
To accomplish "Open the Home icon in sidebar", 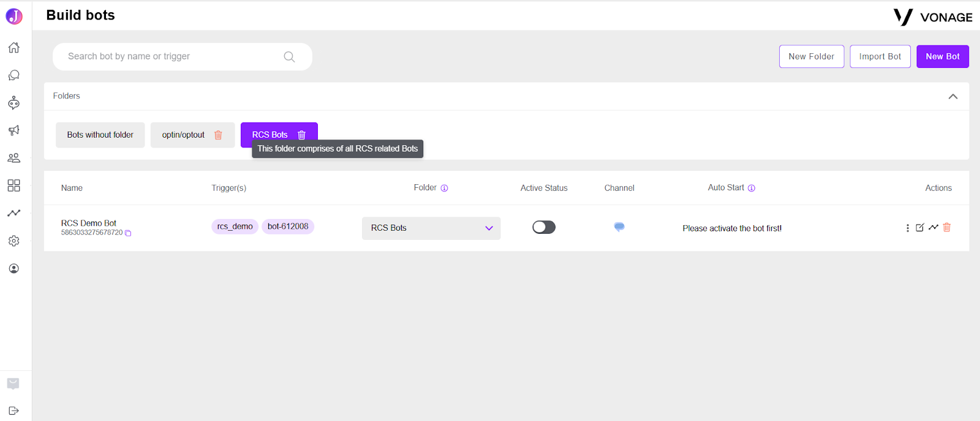I will point(13,48).
